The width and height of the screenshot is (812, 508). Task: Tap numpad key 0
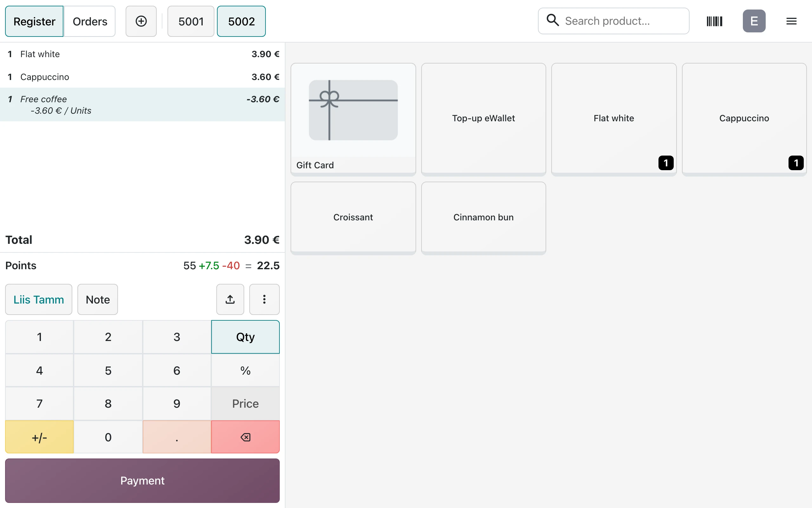pos(108,437)
